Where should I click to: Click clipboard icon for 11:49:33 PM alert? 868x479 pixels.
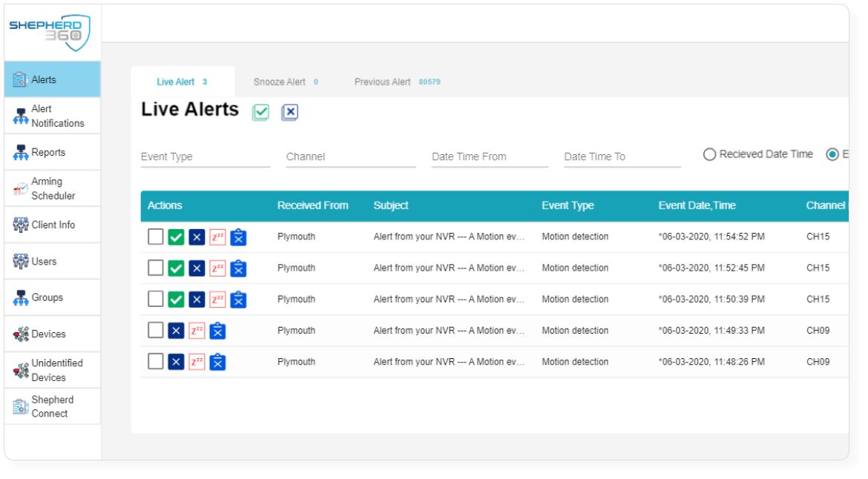[217, 331]
